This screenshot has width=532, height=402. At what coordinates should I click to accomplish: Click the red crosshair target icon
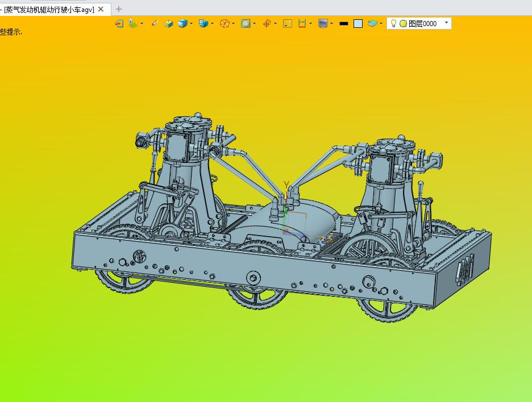point(267,23)
